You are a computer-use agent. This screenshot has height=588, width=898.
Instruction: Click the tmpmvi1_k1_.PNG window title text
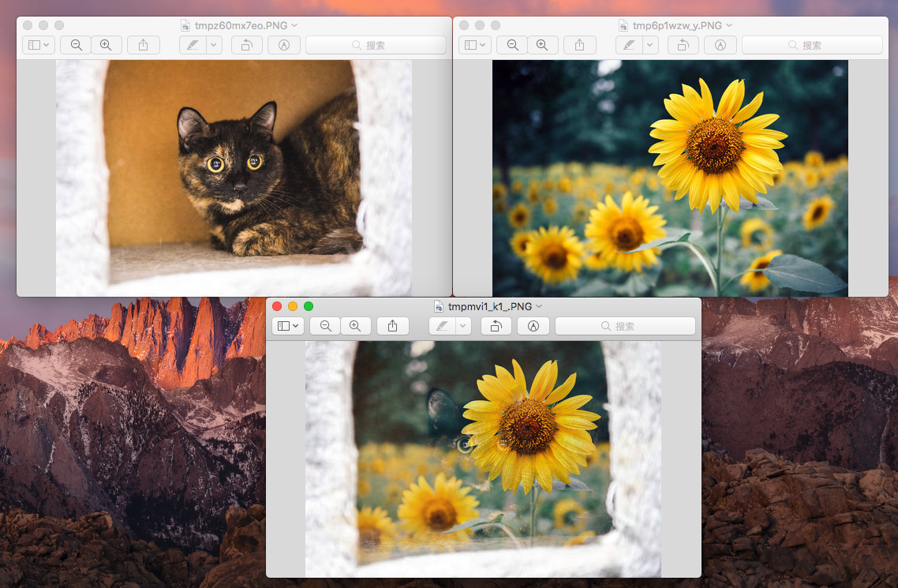click(490, 306)
